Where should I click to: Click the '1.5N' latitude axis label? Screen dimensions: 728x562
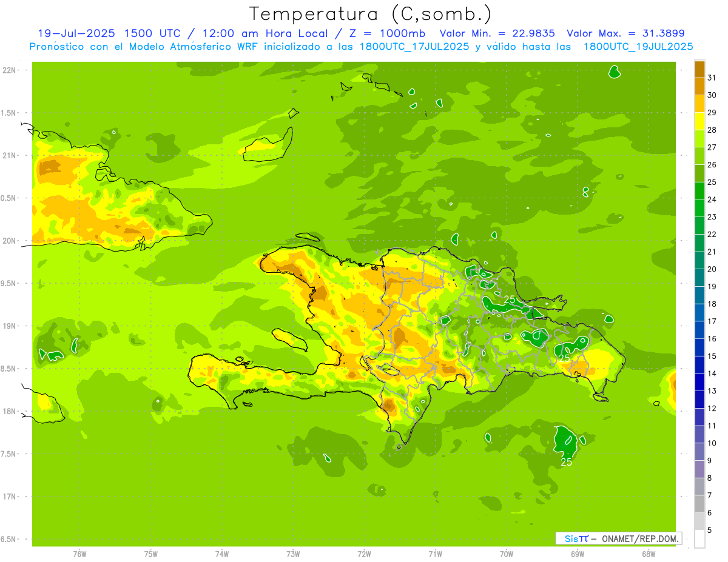(8, 113)
